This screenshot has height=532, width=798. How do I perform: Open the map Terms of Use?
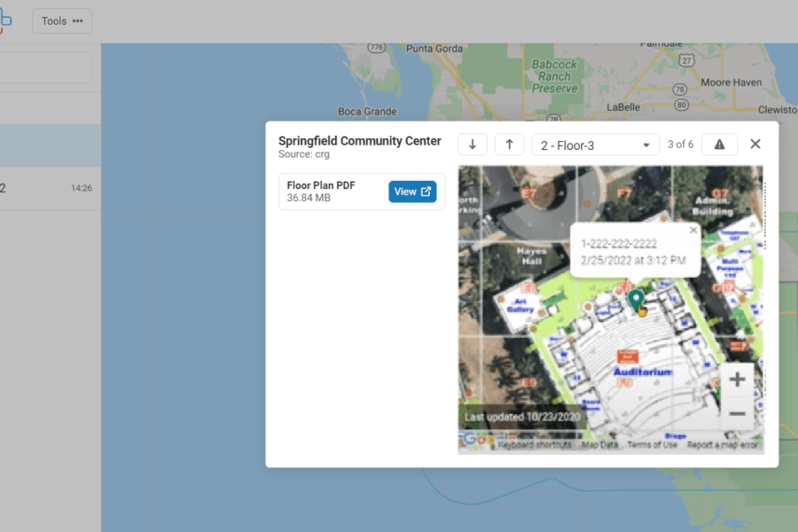tap(652, 445)
